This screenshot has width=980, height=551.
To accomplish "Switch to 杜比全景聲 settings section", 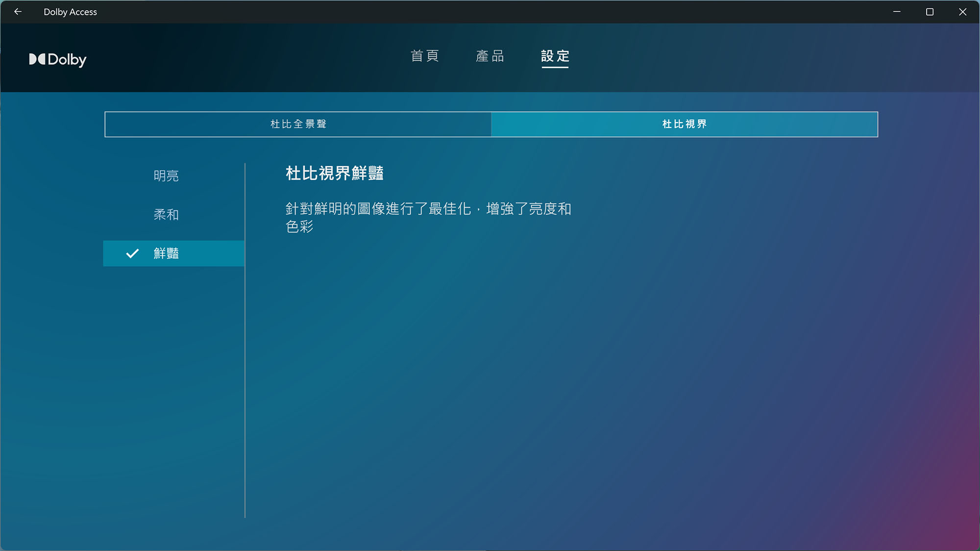I will tap(298, 125).
